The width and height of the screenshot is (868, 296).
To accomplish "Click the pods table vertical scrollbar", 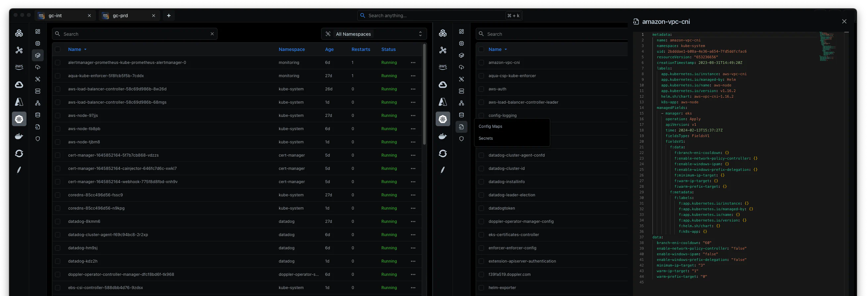I will (424, 94).
